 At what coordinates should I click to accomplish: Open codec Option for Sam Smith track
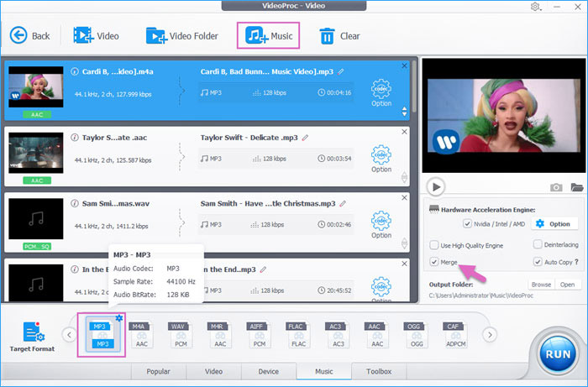(x=381, y=225)
